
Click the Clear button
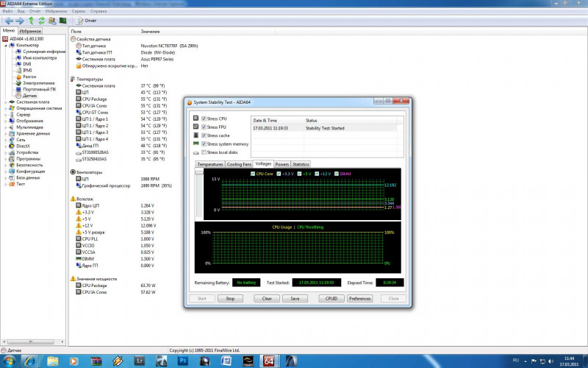(267, 299)
